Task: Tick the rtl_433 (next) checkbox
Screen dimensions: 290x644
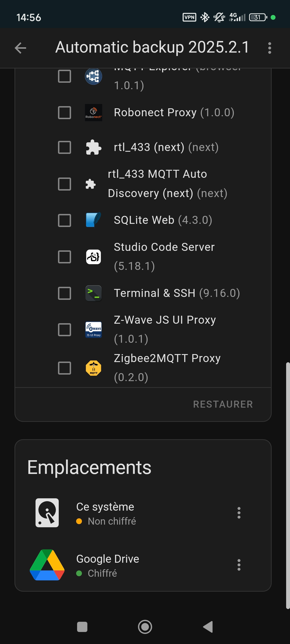Action: point(65,147)
